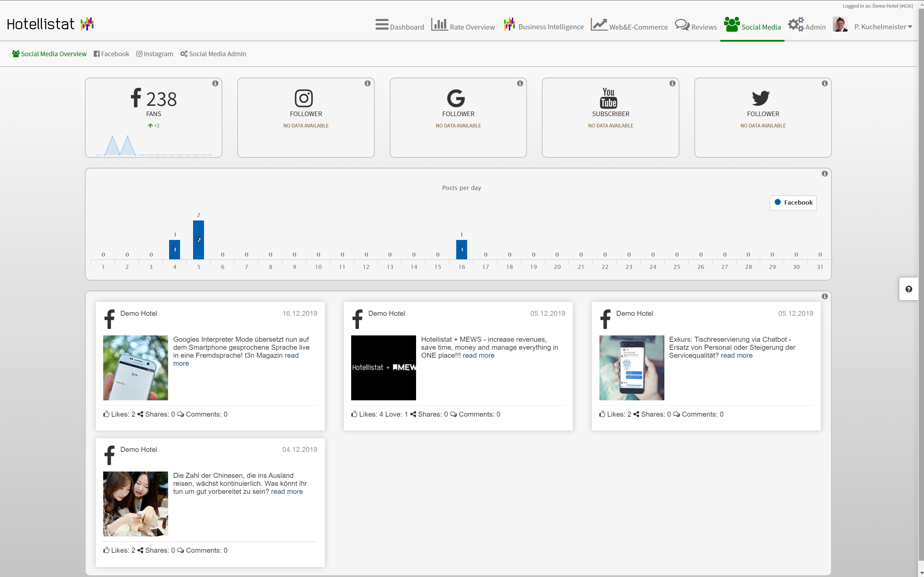Switch to the Instagram sub-tab
This screenshot has width=924, height=577.
pos(154,54)
